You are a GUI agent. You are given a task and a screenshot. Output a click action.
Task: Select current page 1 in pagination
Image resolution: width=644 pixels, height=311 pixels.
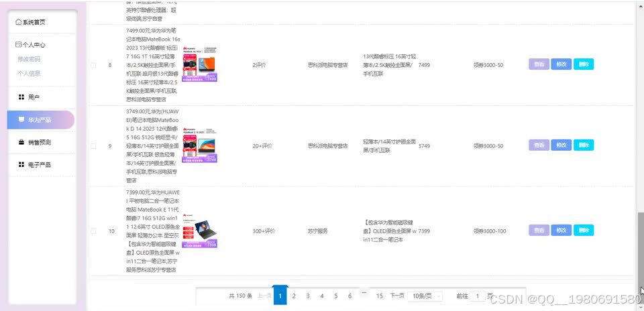(x=280, y=296)
